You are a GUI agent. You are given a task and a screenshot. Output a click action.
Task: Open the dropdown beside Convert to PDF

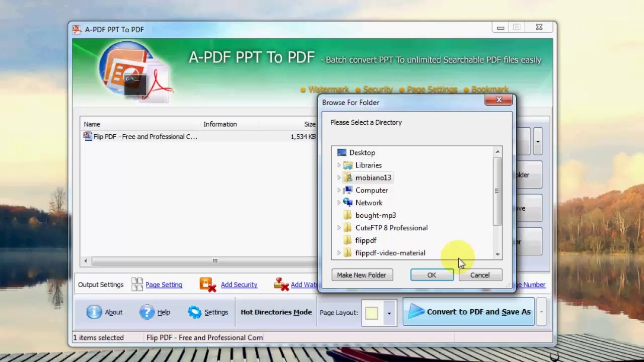[541, 312]
